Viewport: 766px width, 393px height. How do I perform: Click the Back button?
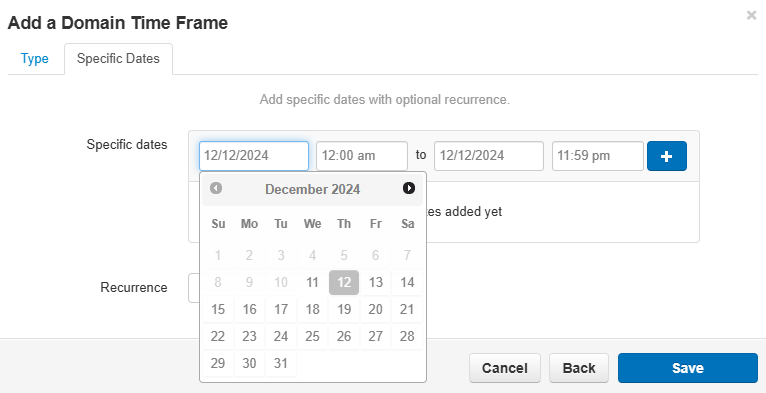point(579,368)
